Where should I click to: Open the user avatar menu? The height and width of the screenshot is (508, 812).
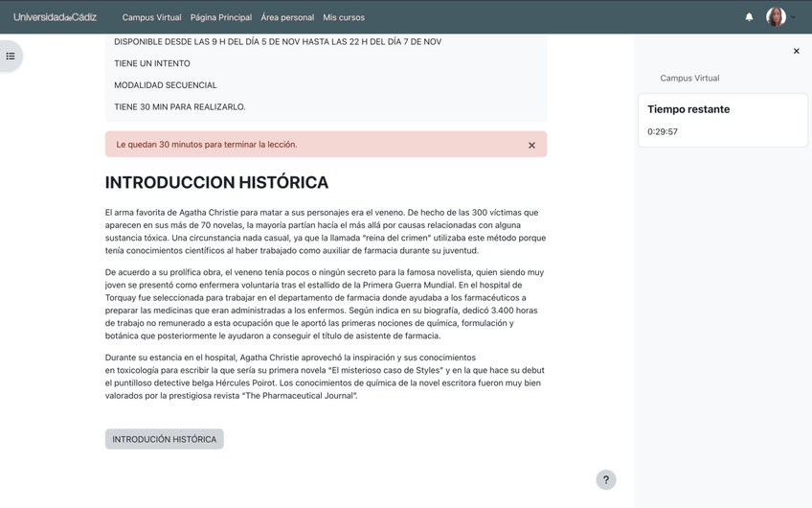point(776,17)
